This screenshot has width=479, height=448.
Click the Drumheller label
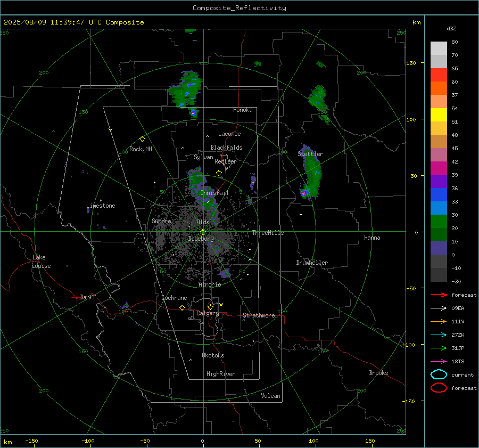click(x=312, y=263)
